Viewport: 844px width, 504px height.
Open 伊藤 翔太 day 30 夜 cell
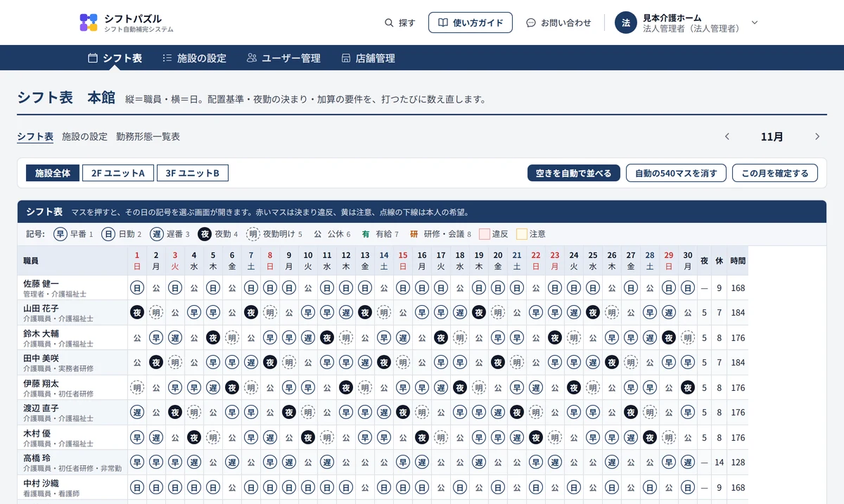[x=688, y=387]
